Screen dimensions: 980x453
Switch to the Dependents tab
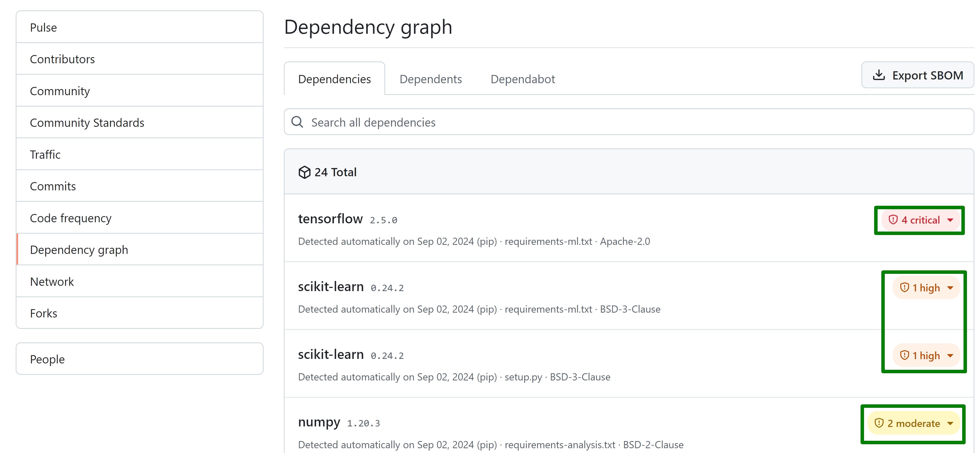tap(431, 79)
